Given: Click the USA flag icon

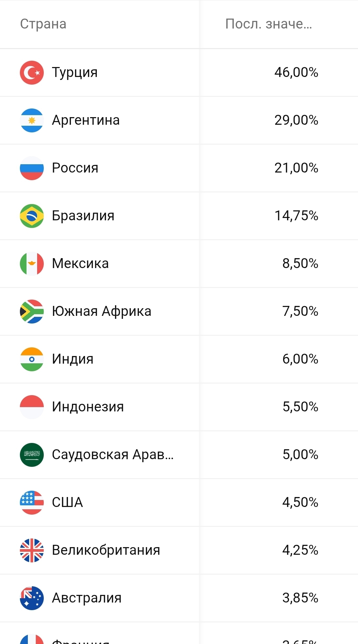Looking at the screenshot, I should (x=32, y=502).
